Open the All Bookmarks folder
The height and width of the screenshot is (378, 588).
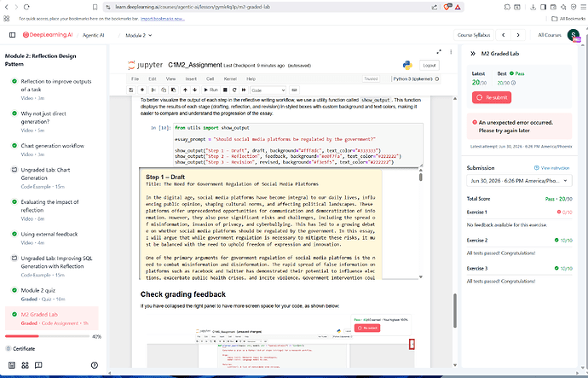coord(568,19)
